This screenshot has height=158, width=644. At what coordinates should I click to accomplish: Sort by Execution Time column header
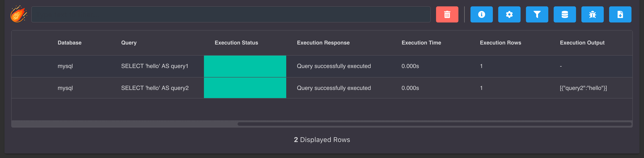(x=421, y=43)
